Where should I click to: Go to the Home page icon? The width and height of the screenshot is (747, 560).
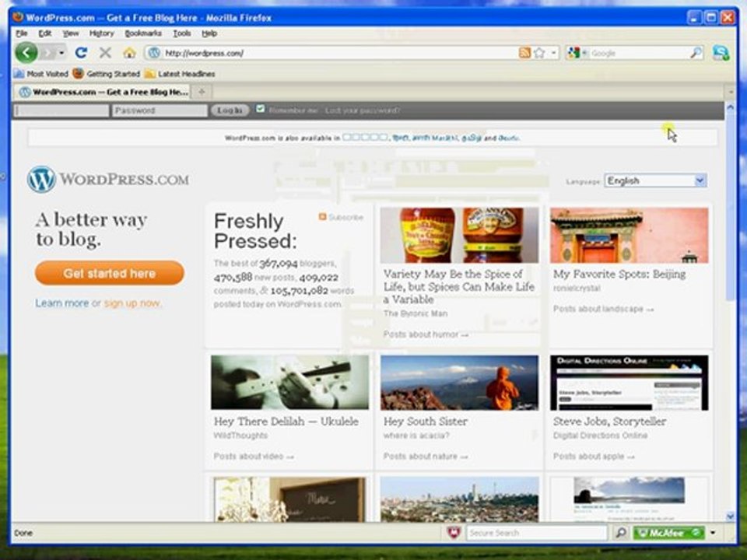coord(129,53)
